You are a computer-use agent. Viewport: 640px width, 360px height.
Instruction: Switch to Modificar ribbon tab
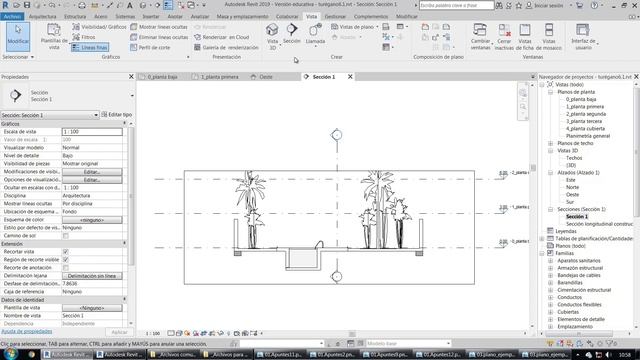(x=406, y=16)
